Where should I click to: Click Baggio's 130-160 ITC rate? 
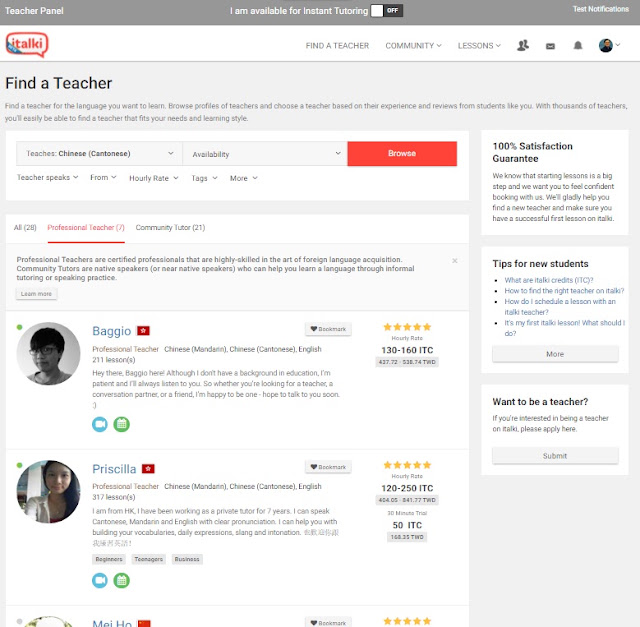click(x=407, y=350)
